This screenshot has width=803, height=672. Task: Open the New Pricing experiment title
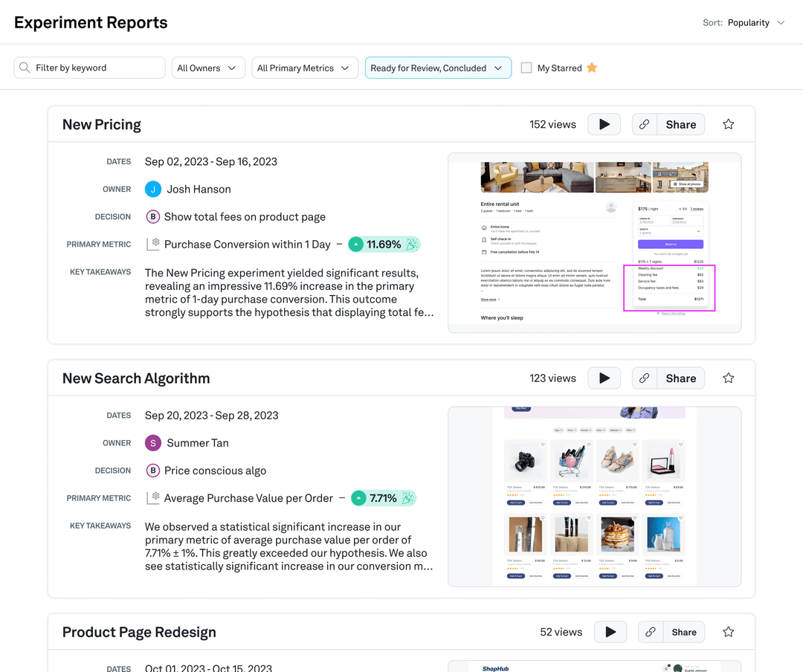click(101, 124)
